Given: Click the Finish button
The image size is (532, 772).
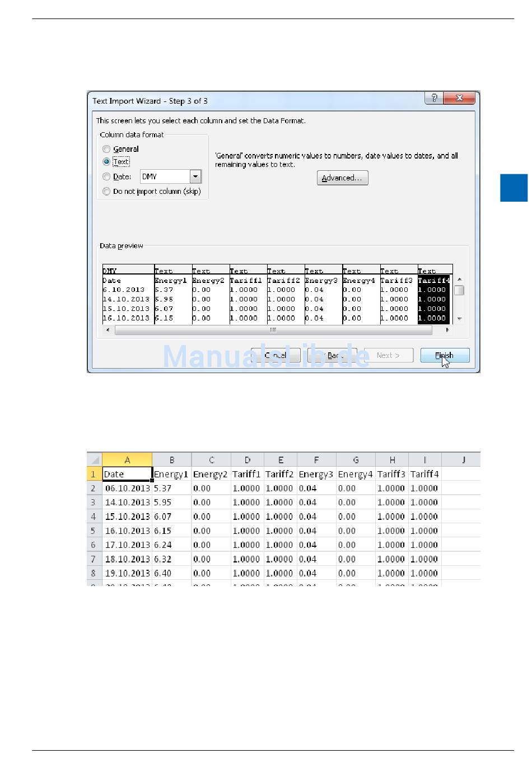Looking at the screenshot, I should [445, 355].
